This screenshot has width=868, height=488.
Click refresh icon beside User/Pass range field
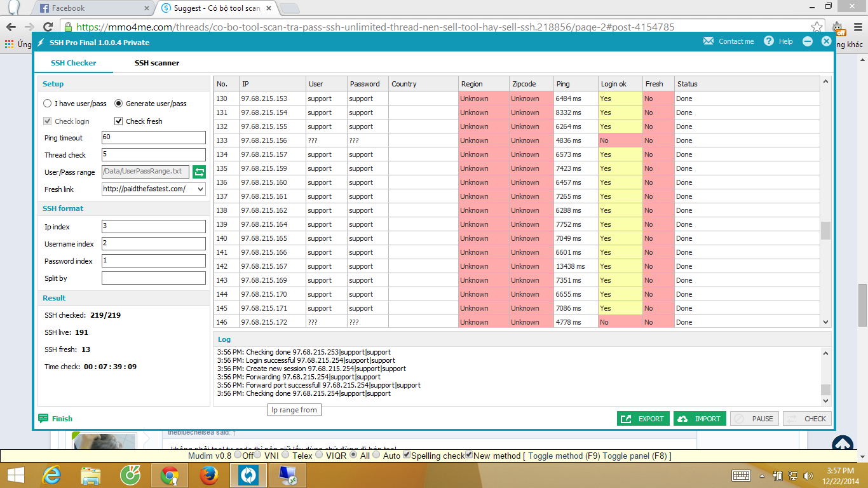[198, 172]
